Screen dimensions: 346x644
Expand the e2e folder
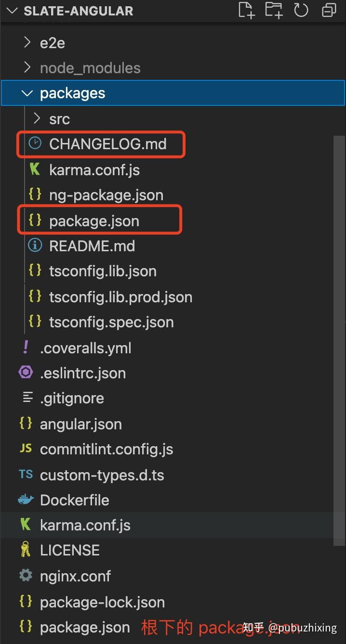(27, 43)
